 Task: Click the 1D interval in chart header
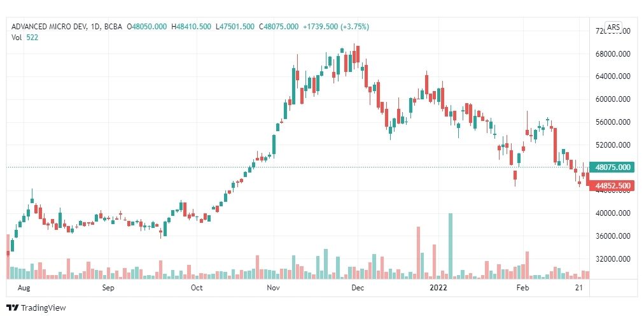coord(95,27)
